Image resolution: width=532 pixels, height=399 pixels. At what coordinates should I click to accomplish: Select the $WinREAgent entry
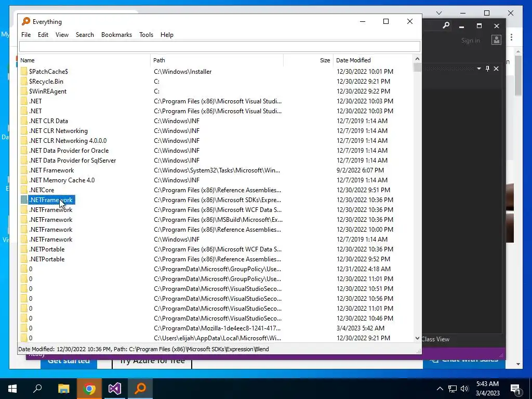48,91
